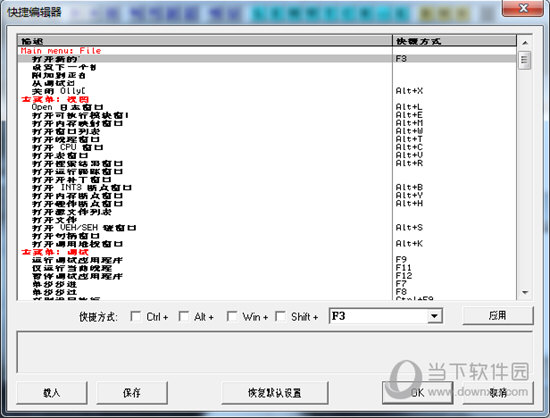Select the 'Main menu: File' heading row
Image resolution: width=550 pixels, height=418 pixels.
click(x=267, y=51)
